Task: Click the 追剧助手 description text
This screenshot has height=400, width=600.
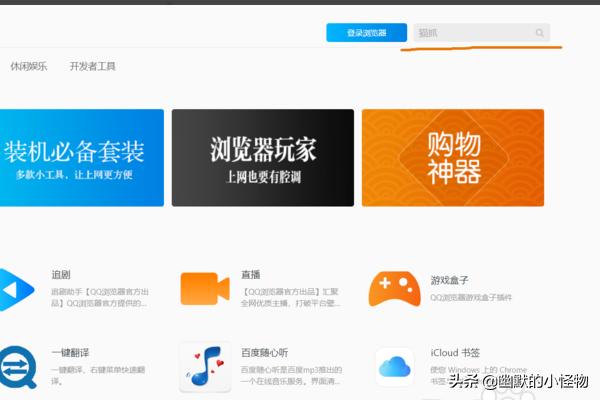Action: (100, 297)
